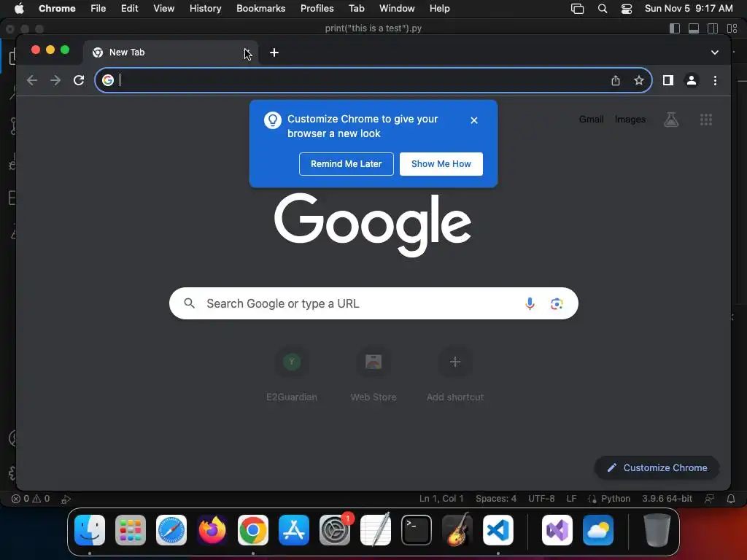Open Search Labs flask icon
The width and height of the screenshot is (747, 560).
pyautogui.click(x=671, y=120)
